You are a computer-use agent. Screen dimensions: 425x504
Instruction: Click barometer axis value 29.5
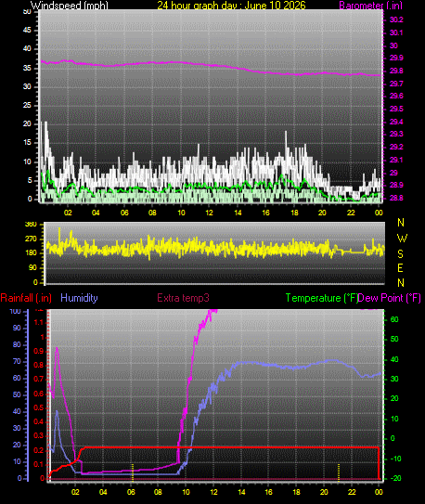396,109
